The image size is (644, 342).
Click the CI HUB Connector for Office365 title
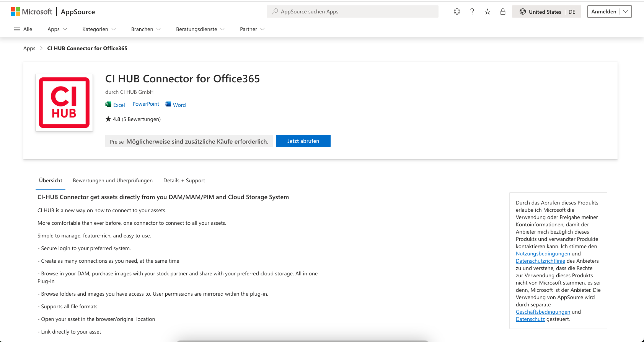[x=183, y=79]
